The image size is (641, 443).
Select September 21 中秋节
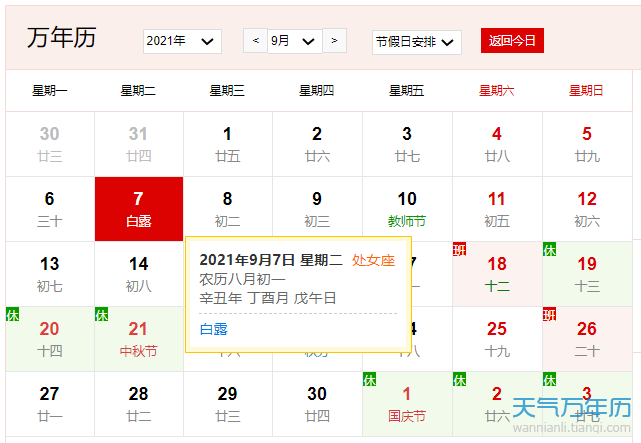[139, 339]
